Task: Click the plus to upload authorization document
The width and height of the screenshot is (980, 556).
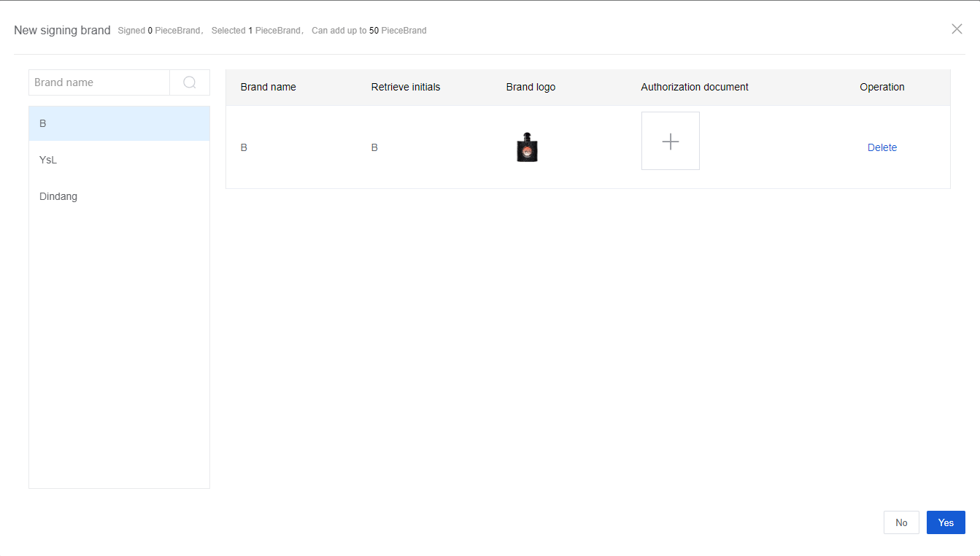Action: point(671,141)
